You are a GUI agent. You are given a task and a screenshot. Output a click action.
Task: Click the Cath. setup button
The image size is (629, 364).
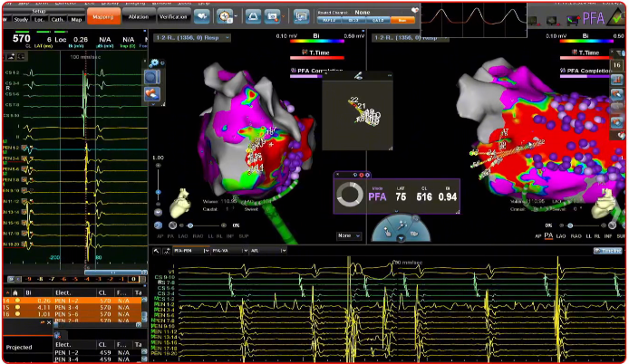pyautogui.click(x=56, y=17)
